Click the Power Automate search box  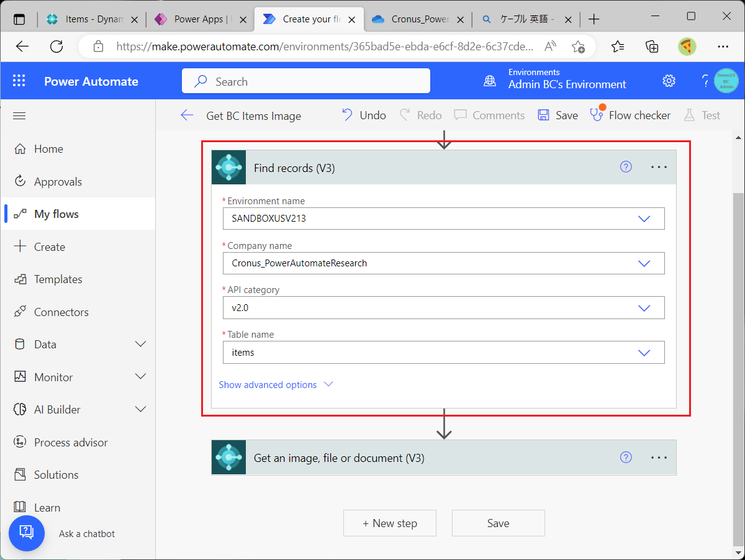[x=305, y=81]
